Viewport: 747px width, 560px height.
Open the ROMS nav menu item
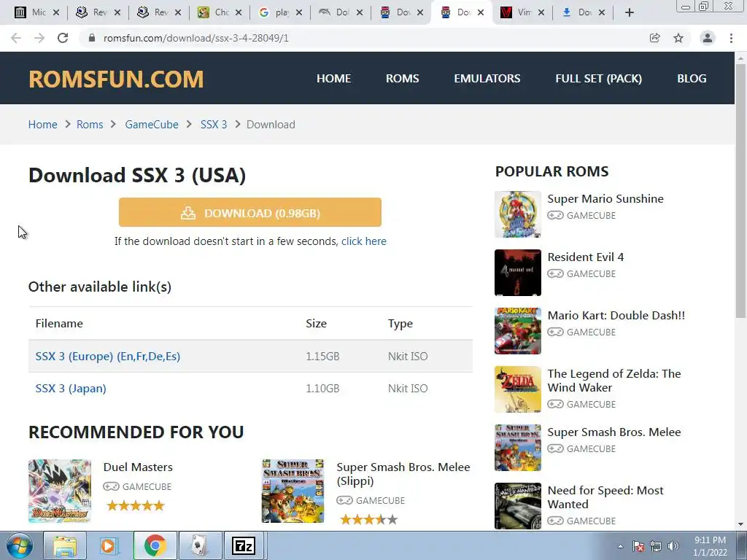pos(402,79)
